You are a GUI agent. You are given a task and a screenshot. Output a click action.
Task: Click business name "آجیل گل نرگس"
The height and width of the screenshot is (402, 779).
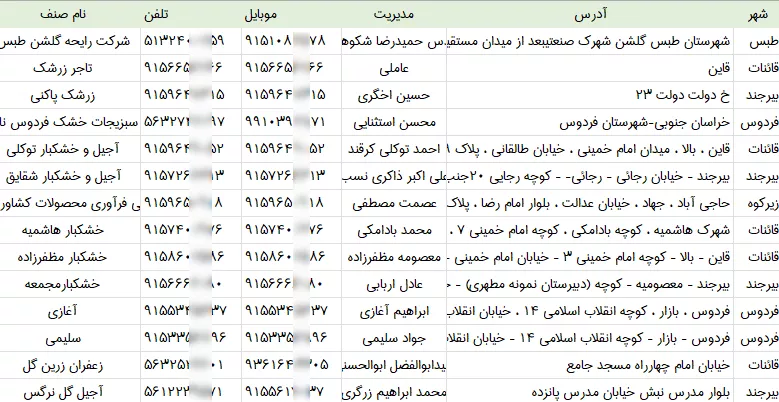pos(63,393)
